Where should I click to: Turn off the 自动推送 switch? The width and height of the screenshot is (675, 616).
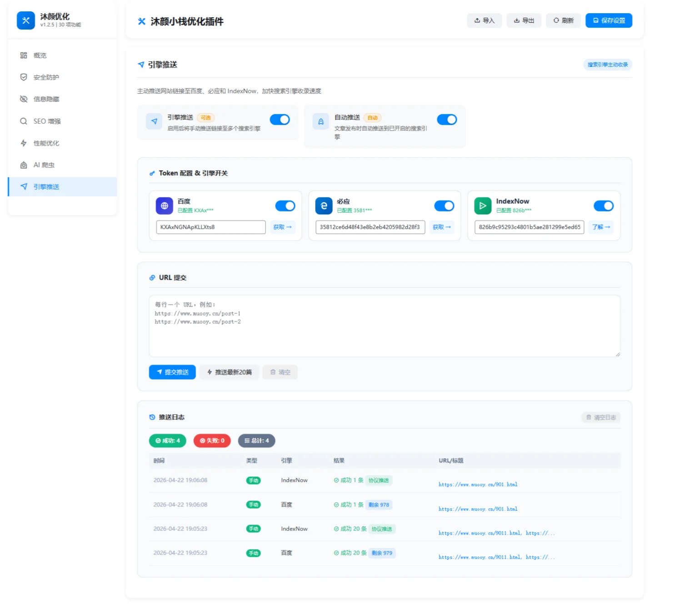tap(446, 120)
